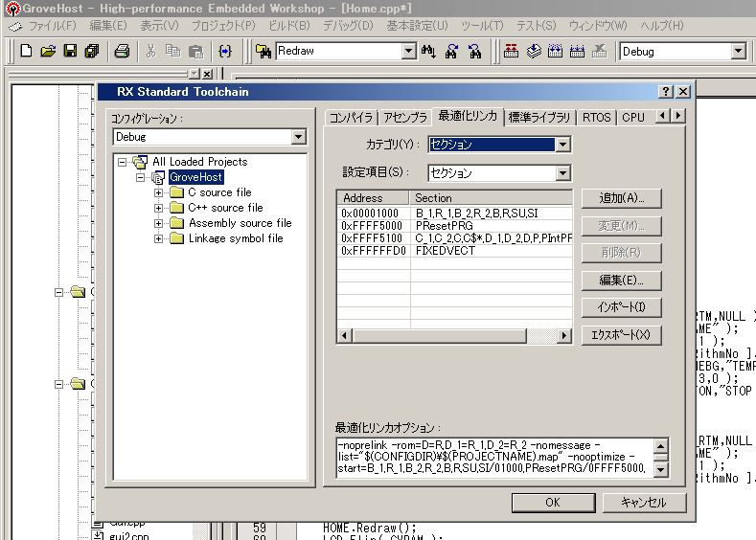Save all files icon

[92, 51]
